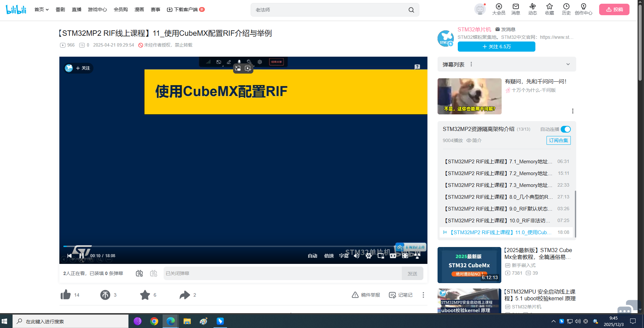Give a like to this video
Viewport: 644px width, 328px height.
(x=66, y=295)
